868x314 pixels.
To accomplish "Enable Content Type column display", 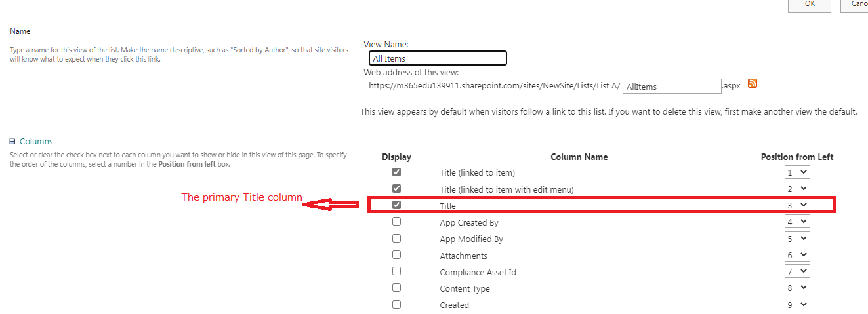I will [x=396, y=288].
